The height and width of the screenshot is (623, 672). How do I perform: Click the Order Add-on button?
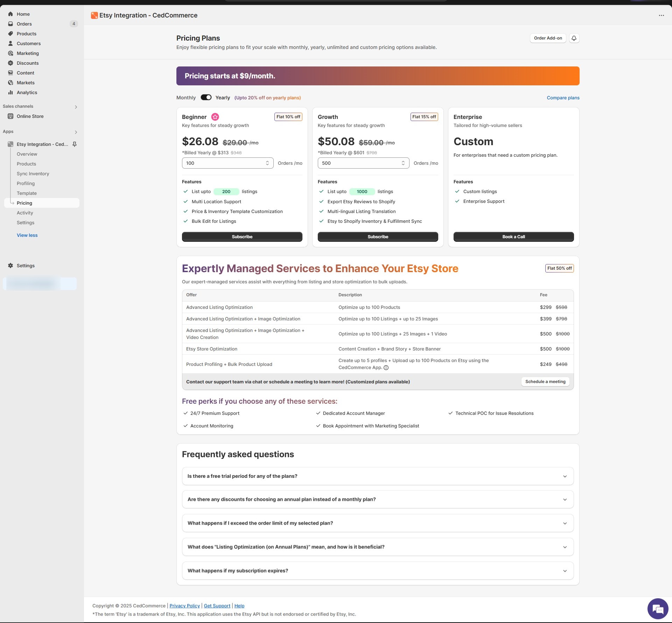pyautogui.click(x=548, y=38)
